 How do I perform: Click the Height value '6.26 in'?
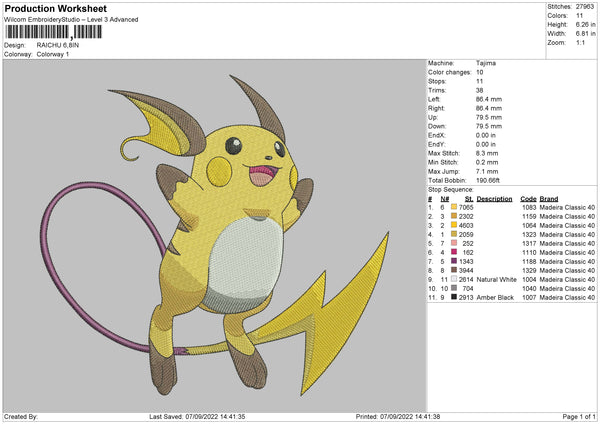click(x=585, y=24)
